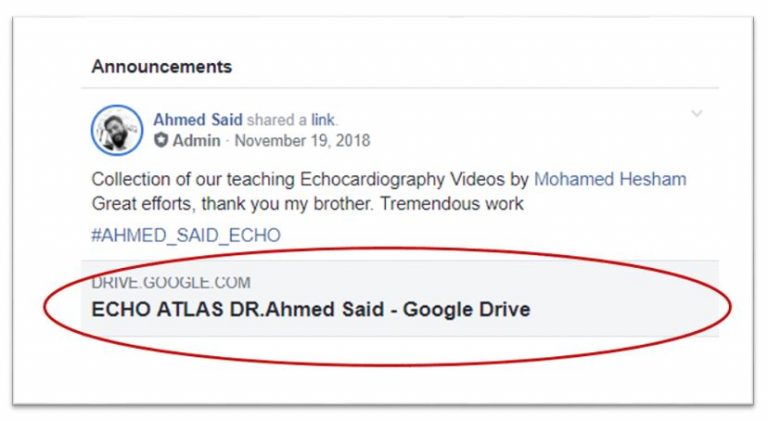The height and width of the screenshot is (421, 768).
Task: Click the "Collection of our teaching" text
Action: tap(193, 179)
